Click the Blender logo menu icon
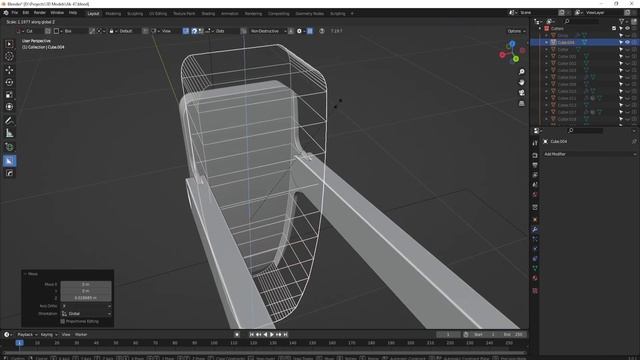640x360 pixels. (x=6, y=13)
